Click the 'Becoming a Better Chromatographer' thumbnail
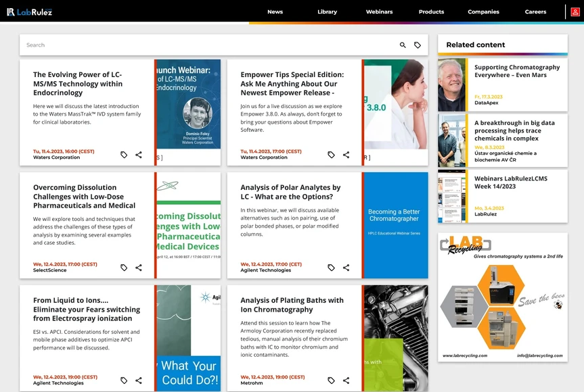Screen dimensions: 584x392 point(396,225)
